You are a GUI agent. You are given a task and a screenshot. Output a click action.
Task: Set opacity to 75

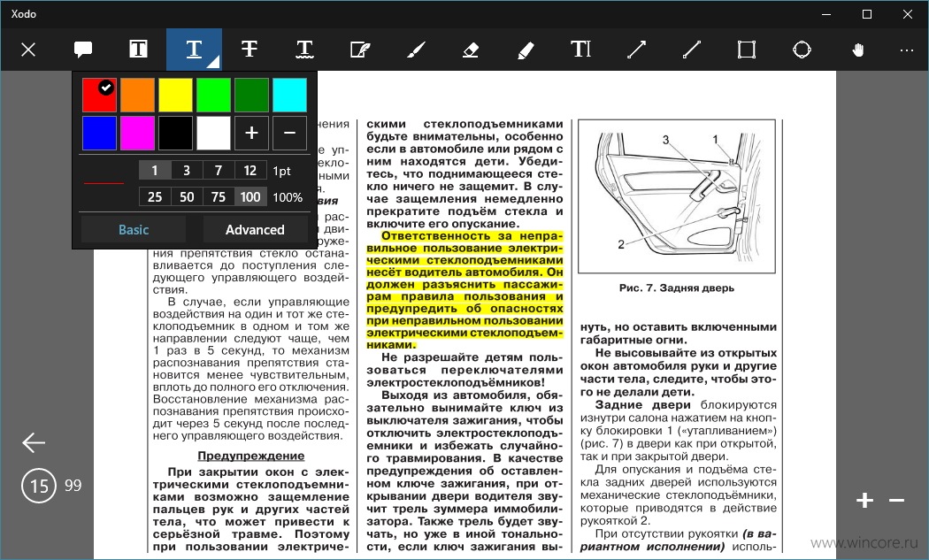pyautogui.click(x=219, y=196)
